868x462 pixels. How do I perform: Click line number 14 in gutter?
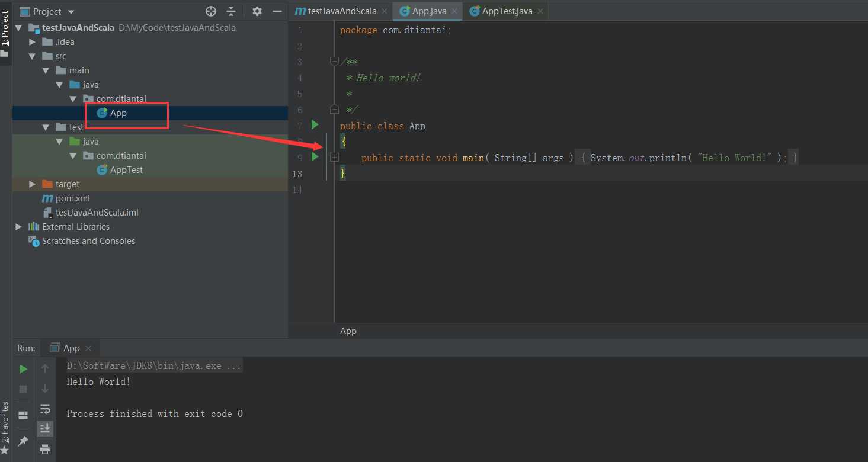coord(297,190)
